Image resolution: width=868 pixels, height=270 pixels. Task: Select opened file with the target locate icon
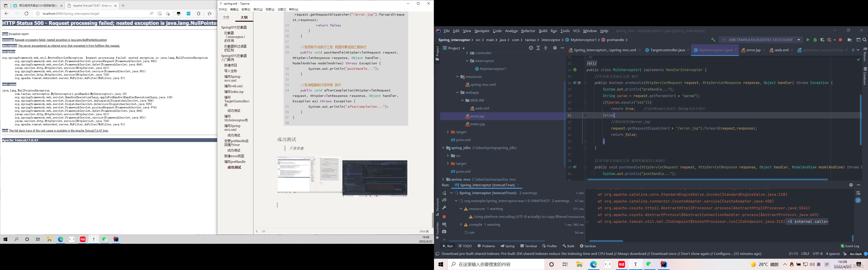point(531,48)
